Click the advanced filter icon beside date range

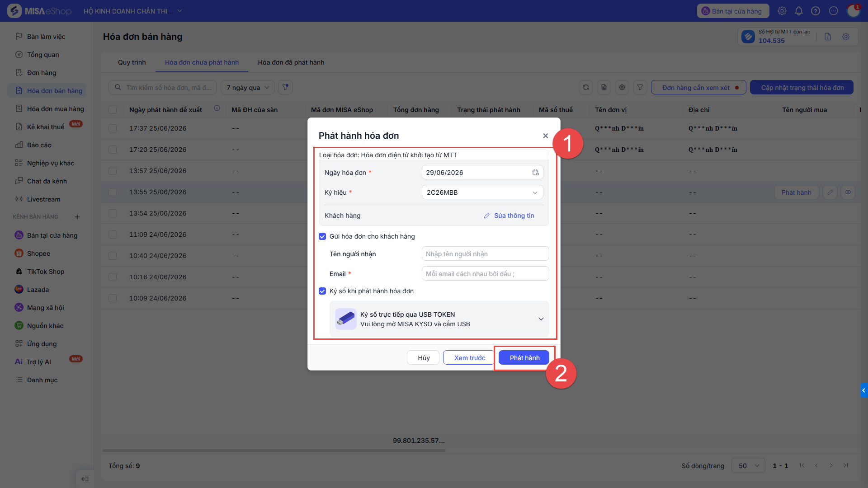click(285, 87)
